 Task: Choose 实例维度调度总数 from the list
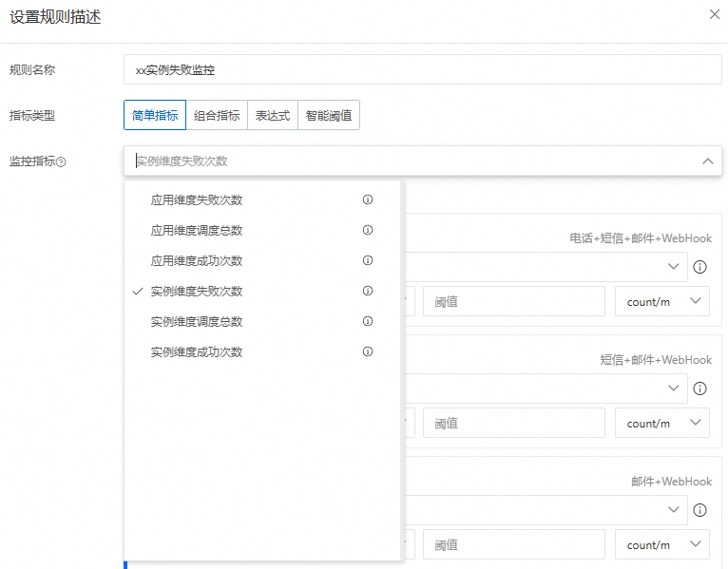tap(262, 322)
